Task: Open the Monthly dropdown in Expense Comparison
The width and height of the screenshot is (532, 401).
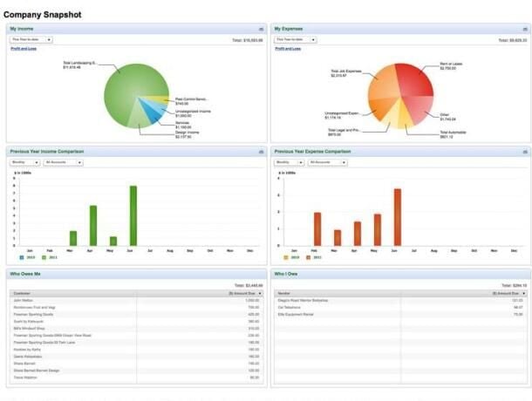Action: point(289,162)
